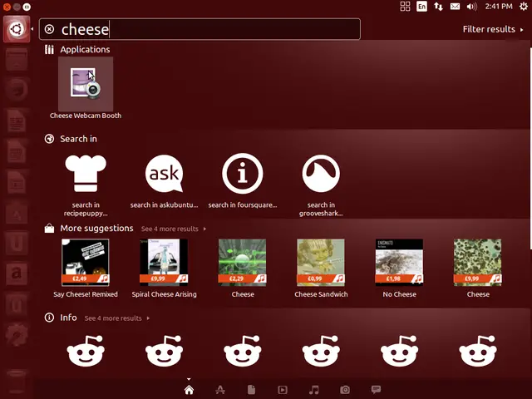This screenshot has width=532, height=399.
Task: Launch Cheese Webcam Booth application
Action: [x=86, y=83]
